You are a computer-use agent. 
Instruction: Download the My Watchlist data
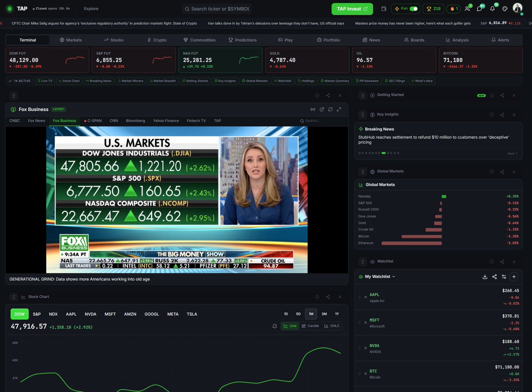[x=485, y=277]
